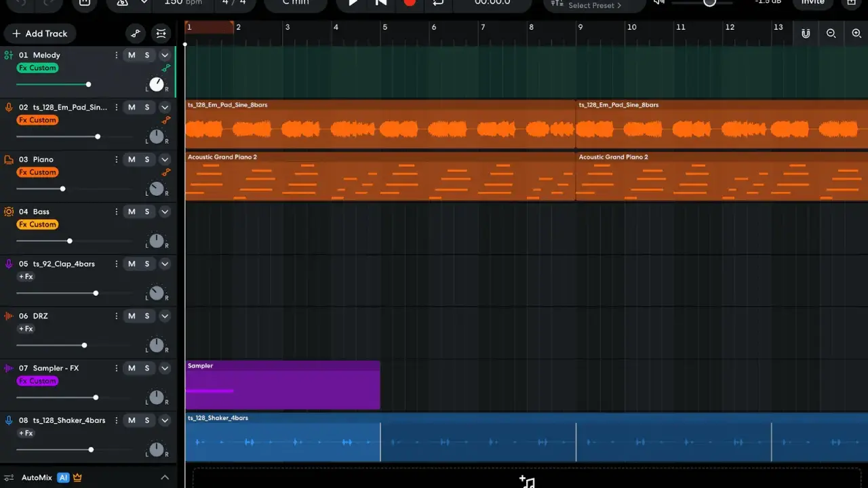The width and height of the screenshot is (868, 488).
Task: Click the Melody track instrument icon
Action: pos(9,55)
